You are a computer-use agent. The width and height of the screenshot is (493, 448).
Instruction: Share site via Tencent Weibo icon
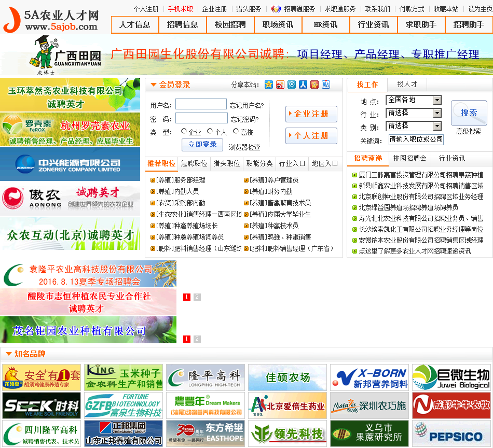click(292, 85)
